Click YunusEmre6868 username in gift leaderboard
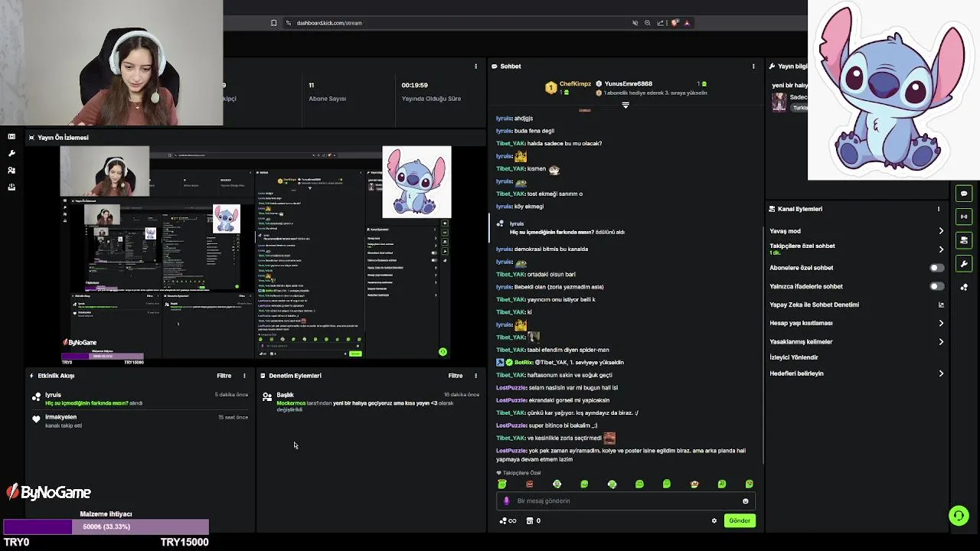 pos(629,84)
